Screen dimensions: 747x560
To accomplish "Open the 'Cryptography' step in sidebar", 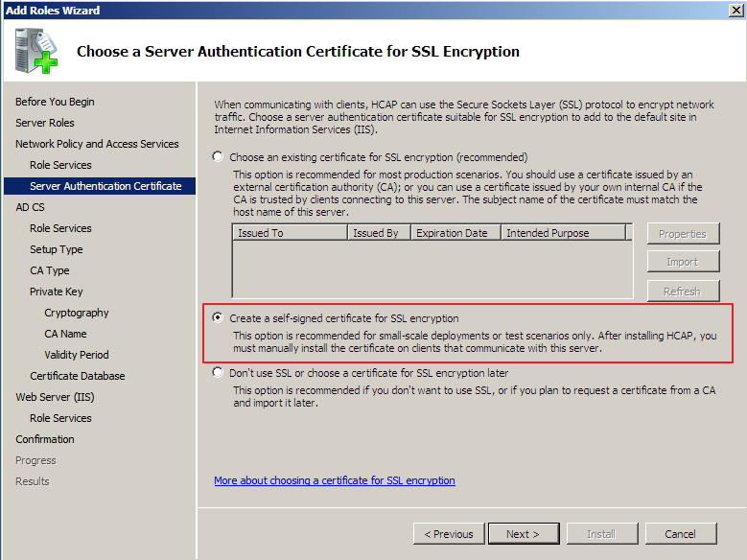I will click(x=77, y=313).
